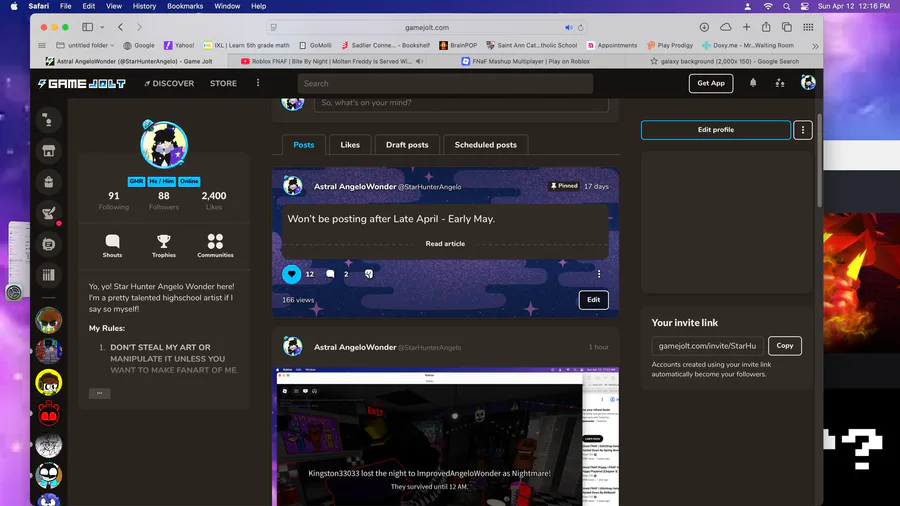
Task: Click the profile avatar picture
Action: point(164,145)
